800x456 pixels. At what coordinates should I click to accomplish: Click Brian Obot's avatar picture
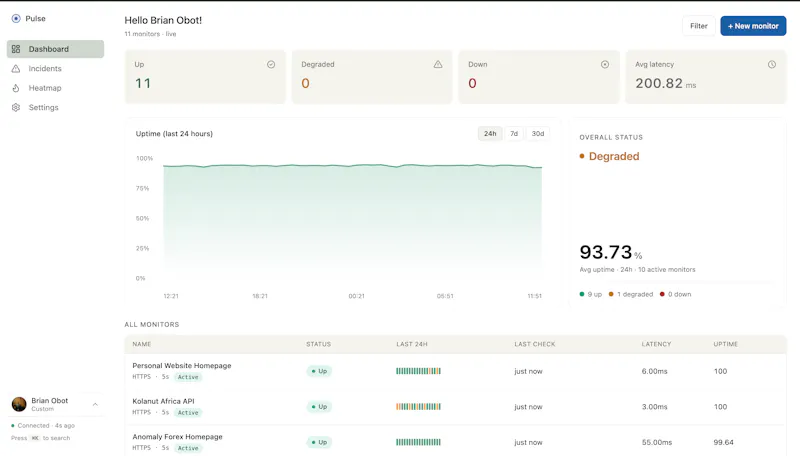19,404
